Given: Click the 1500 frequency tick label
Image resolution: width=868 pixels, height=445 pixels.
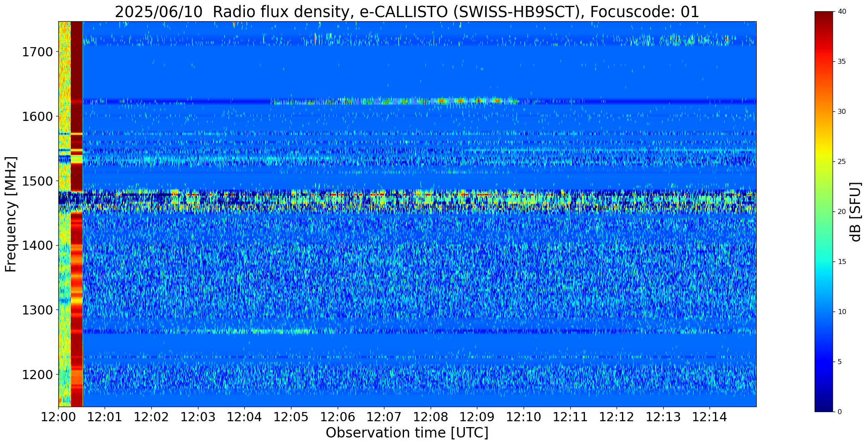Looking at the screenshot, I should pos(37,181).
